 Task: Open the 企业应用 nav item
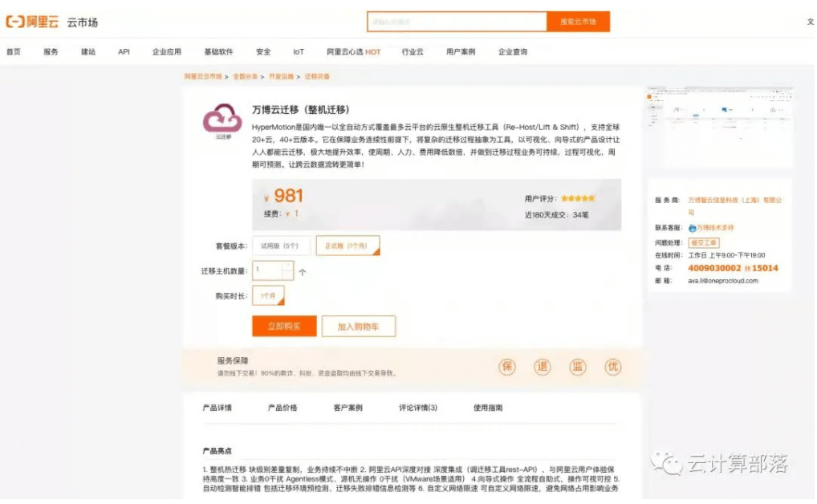(167, 51)
